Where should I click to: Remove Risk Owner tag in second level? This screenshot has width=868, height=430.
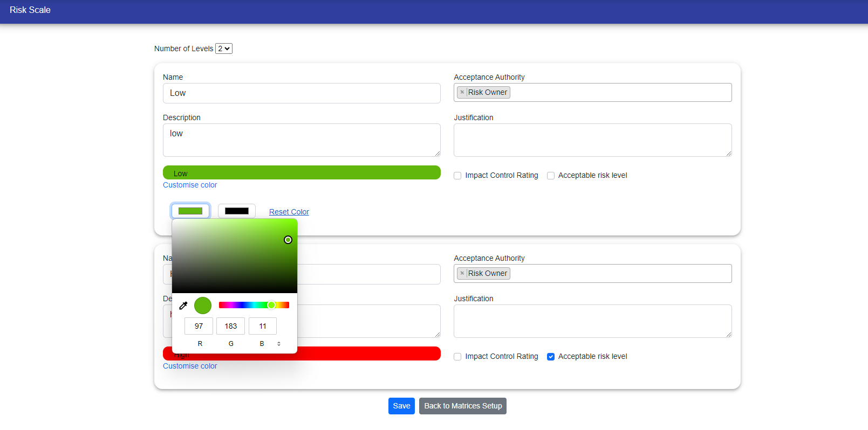pyautogui.click(x=462, y=273)
